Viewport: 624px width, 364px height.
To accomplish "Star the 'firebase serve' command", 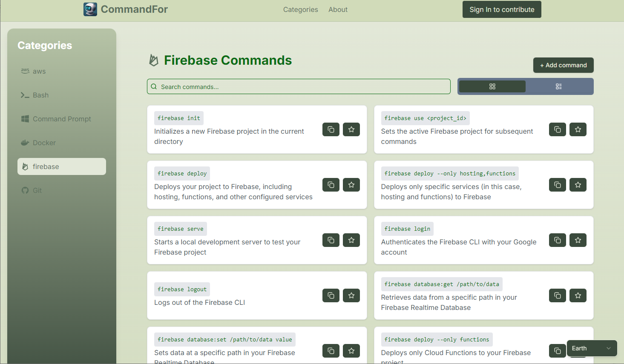I will point(351,240).
